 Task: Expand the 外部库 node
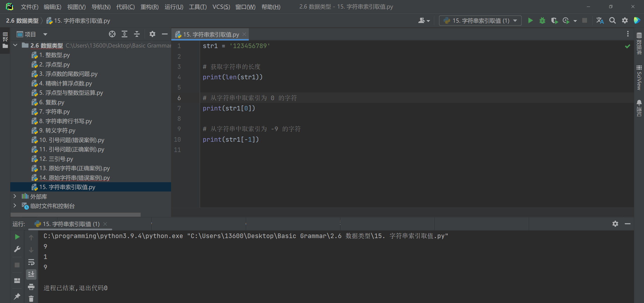tap(15, 196)
